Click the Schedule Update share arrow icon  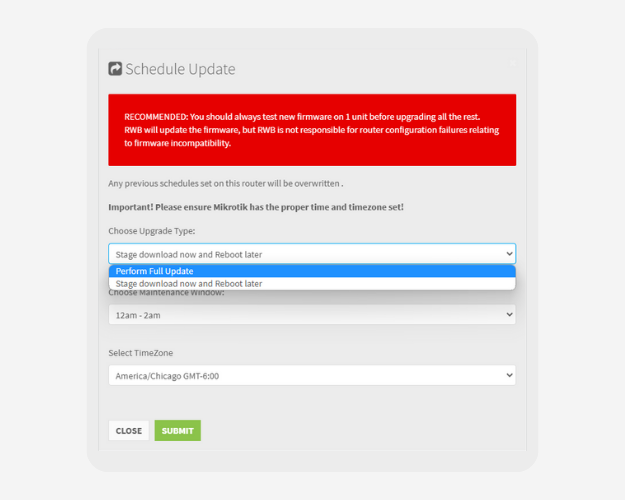click(x=115, y=69)
